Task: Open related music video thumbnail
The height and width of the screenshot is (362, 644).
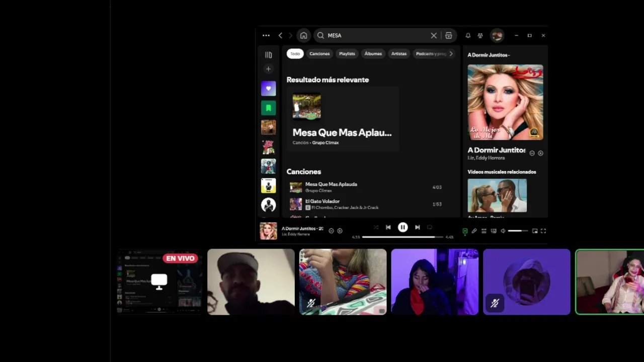Action: coord(497,196)
